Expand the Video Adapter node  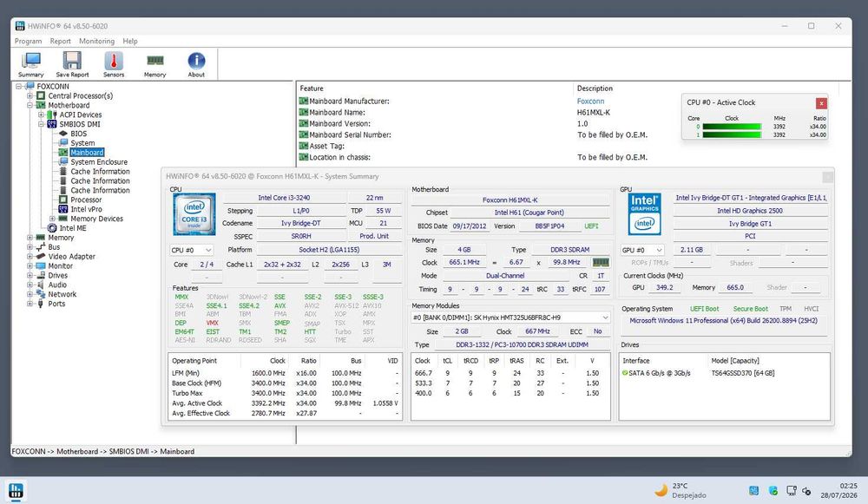tap(30, 256)
